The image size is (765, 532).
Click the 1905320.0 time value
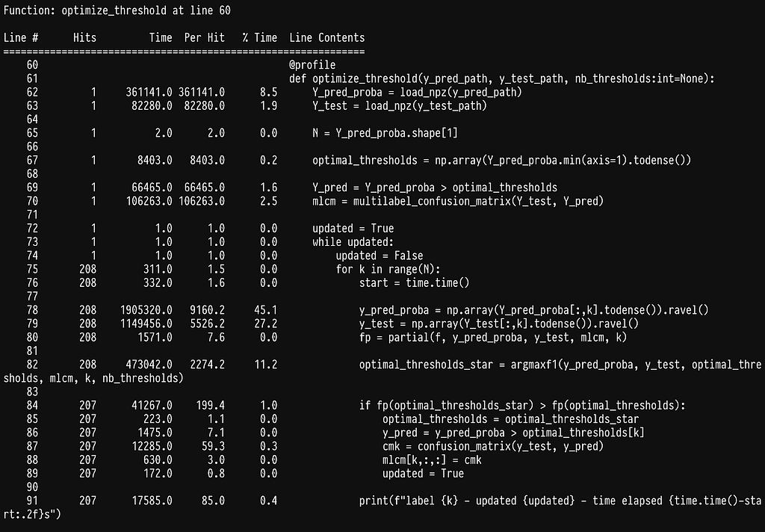[x=146, y=310]
